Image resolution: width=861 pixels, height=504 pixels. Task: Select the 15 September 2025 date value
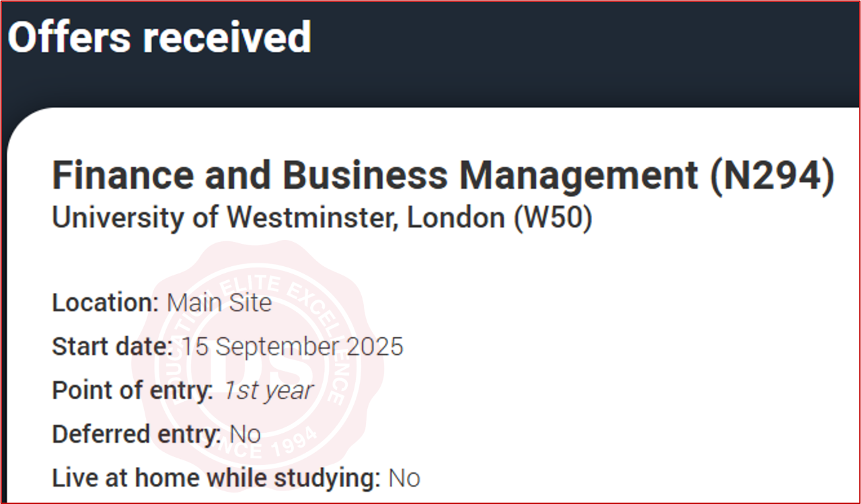(x=292, y=347)
